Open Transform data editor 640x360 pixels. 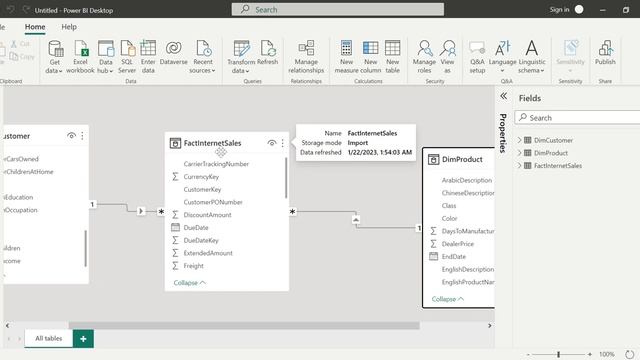click(x=241, y=57)
